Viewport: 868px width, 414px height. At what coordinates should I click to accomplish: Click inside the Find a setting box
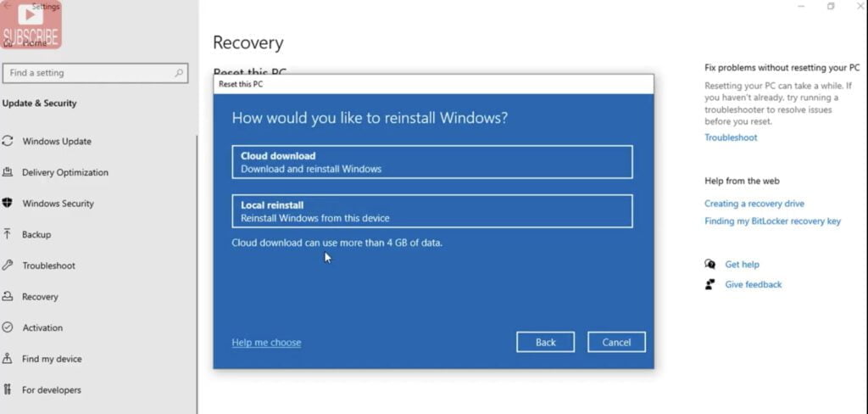tap(95, 73)
